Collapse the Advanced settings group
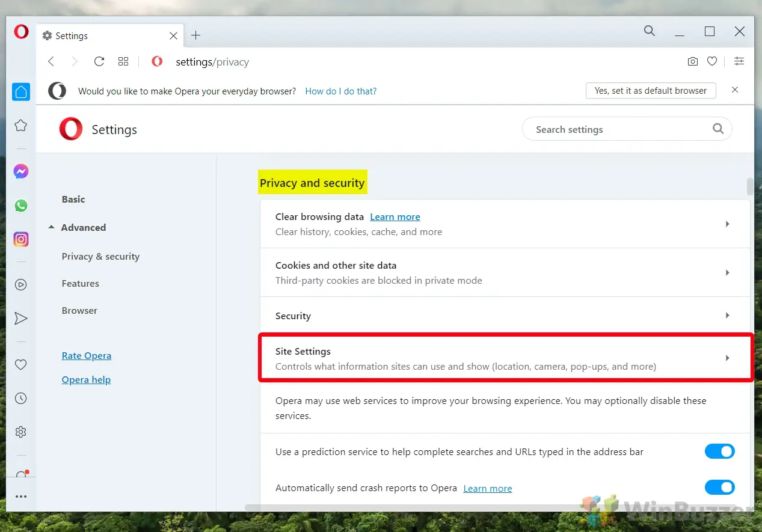This screenshot has height=532, width=762. coord(52,227)
